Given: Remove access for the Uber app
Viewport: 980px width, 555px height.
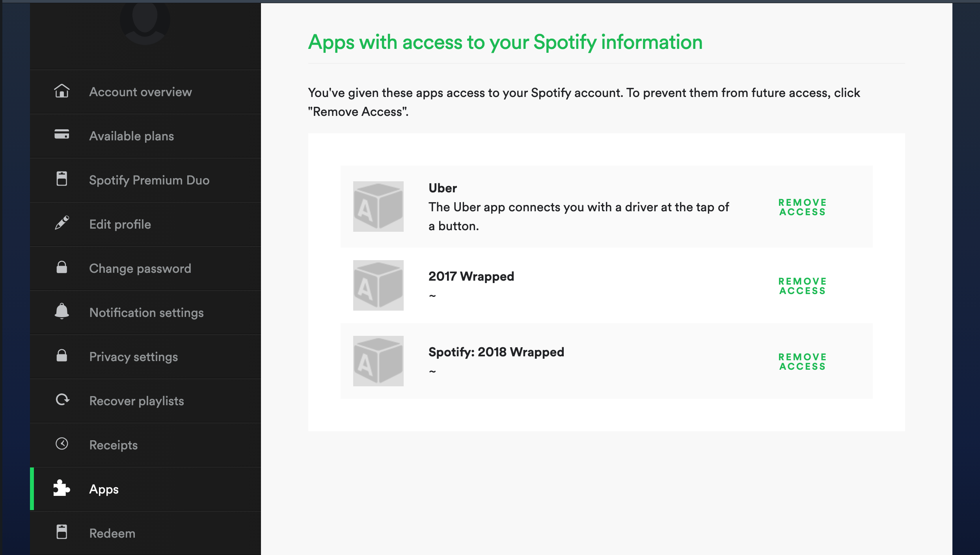Looking at the screenshot, I should click(x=801, y=207).
